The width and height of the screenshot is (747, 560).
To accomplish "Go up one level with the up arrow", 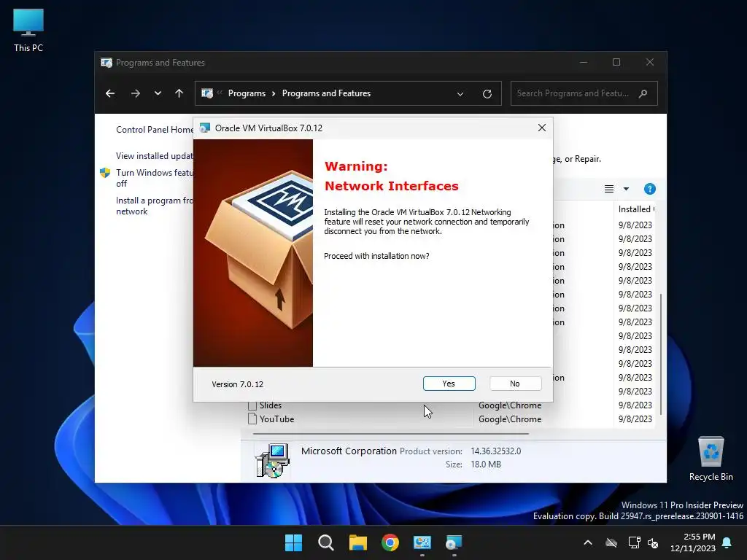I will point(179,93).
